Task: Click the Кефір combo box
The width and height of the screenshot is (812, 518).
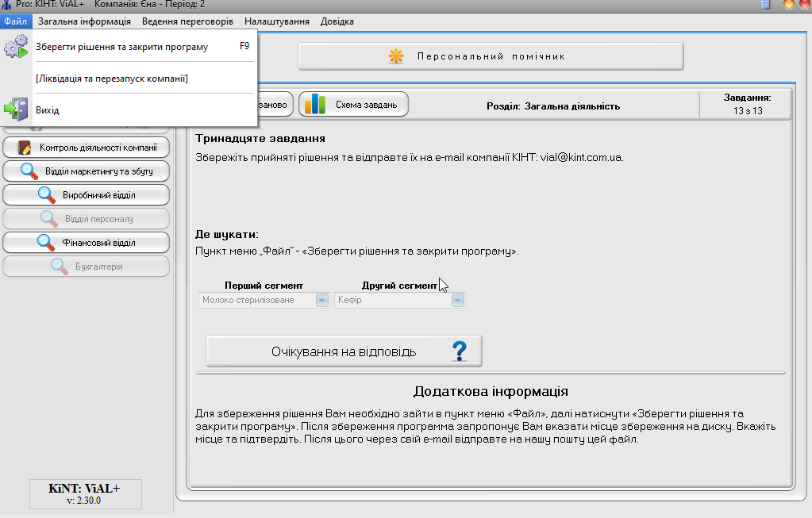Action: pos(400,300)
